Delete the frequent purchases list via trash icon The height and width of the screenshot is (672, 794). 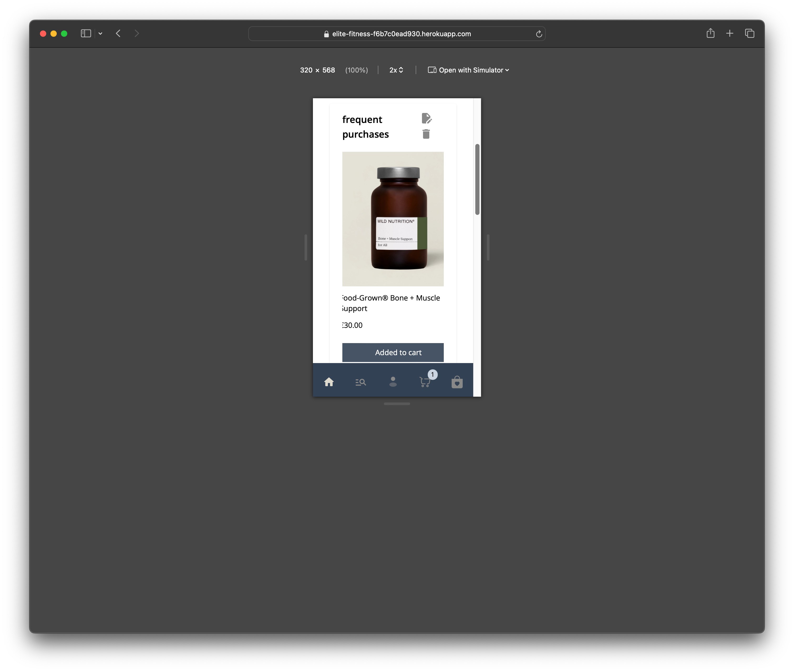tap(426, 134)
